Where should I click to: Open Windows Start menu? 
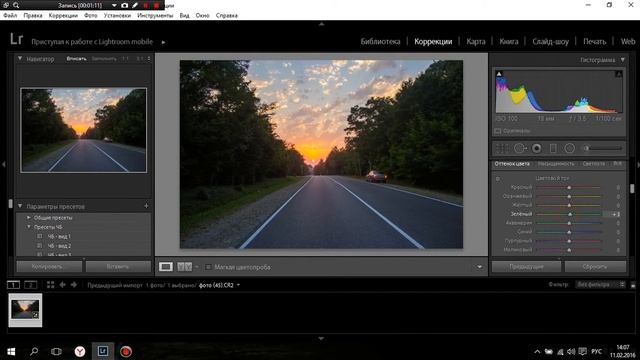tap(11, 351)
